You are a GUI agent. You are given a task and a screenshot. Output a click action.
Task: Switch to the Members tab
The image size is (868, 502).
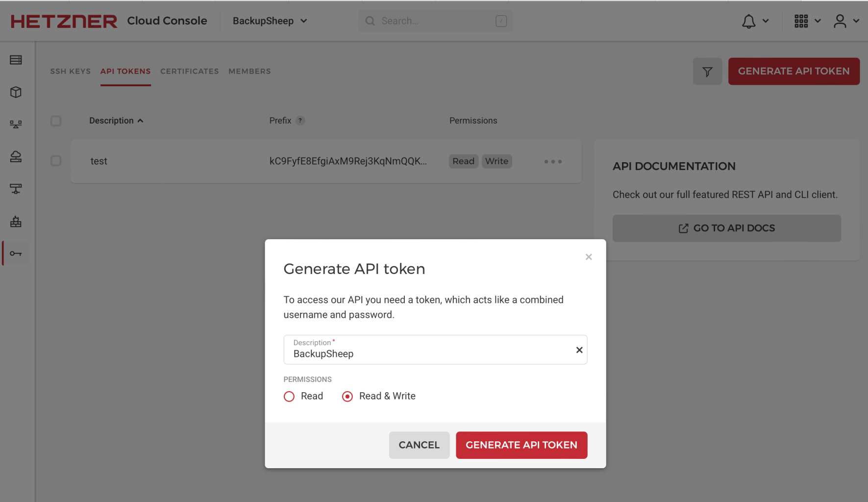tap(249, 72)
